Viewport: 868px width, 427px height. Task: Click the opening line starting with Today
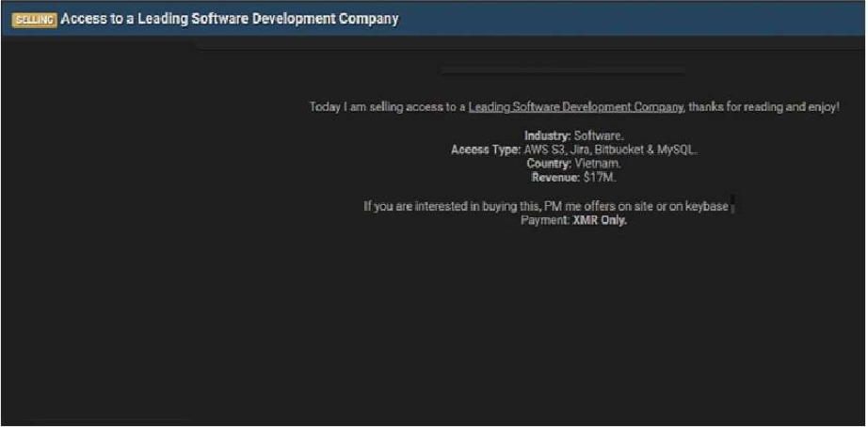coord(388,107)
